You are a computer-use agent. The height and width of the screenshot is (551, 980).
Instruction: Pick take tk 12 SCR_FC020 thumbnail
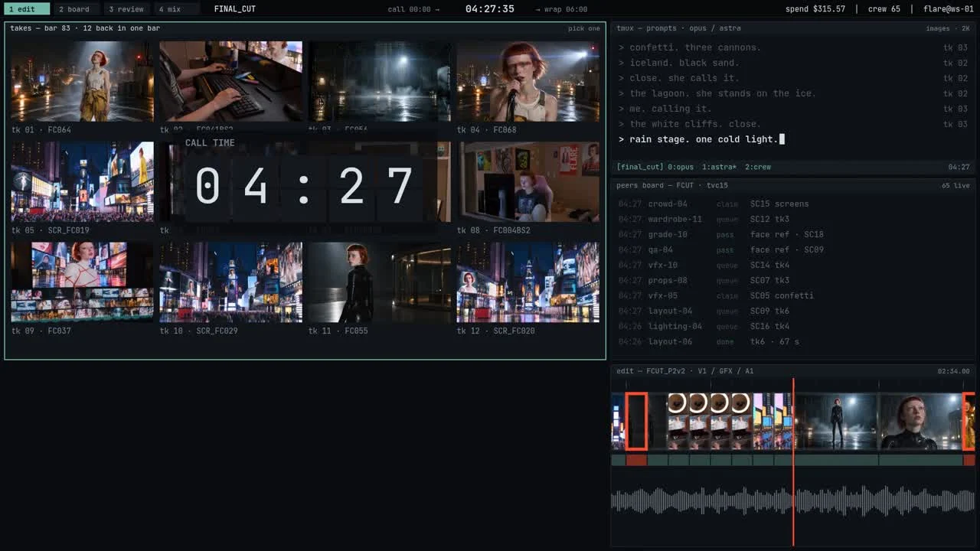click(528, 282)
